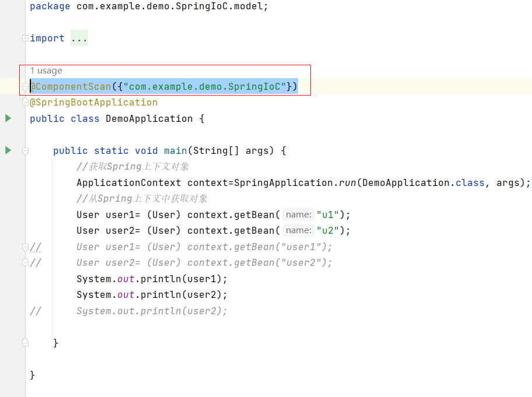532x397 pixels.
Task: Click the SpringApplication.run call
Action: coord(295,182)
